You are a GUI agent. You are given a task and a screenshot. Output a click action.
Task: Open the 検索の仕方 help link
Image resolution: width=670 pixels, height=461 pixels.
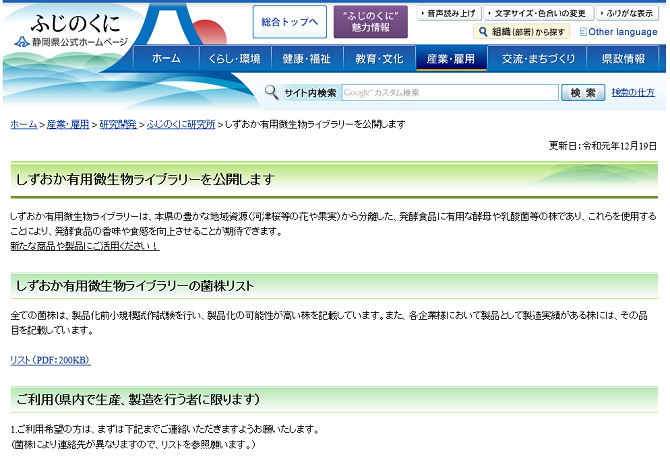tap(633, 93)
